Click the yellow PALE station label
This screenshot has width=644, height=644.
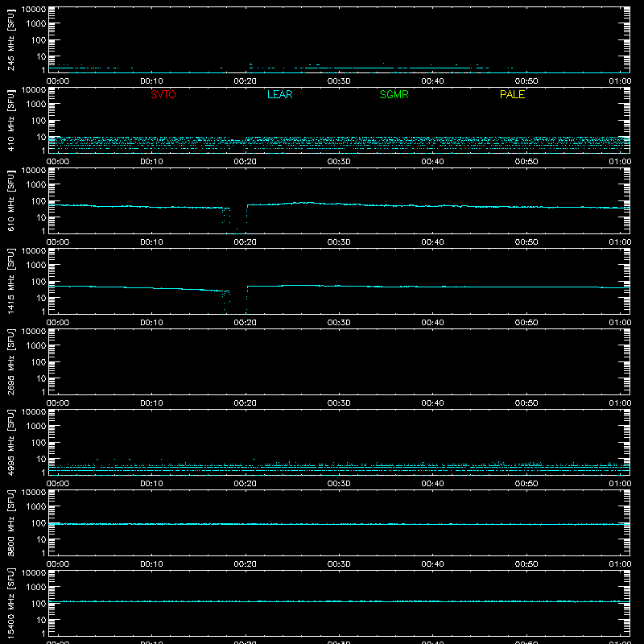[512, 94]
